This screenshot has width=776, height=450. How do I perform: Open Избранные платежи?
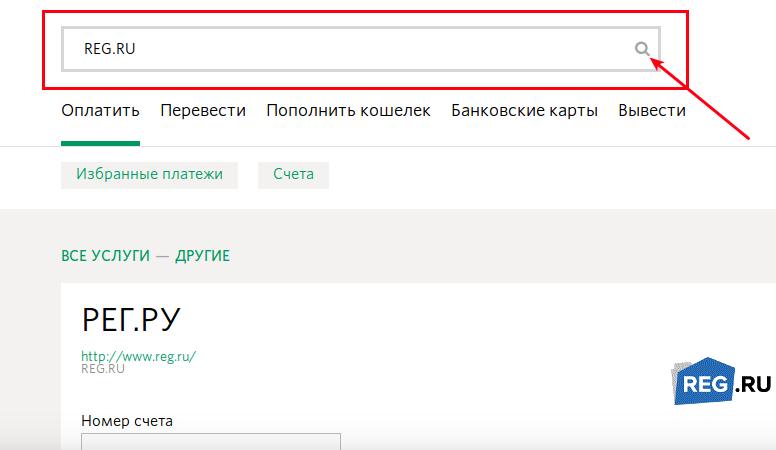coord(149,175)
